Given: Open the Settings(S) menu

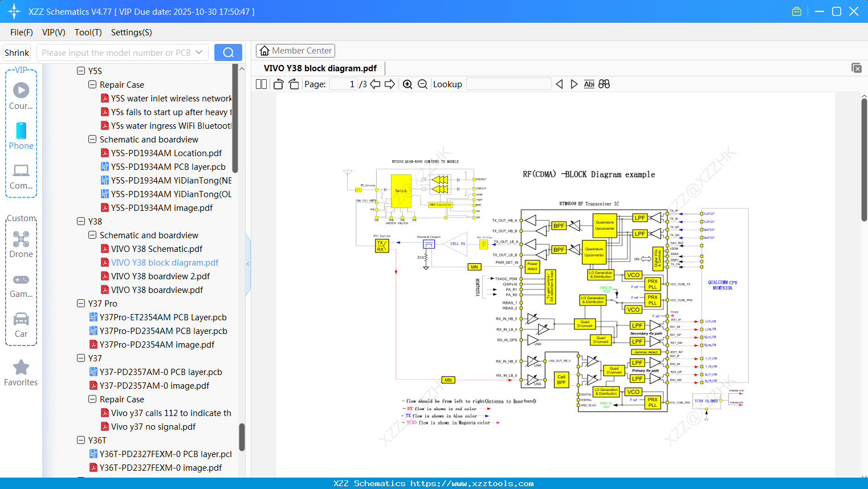Looking at the screenshot, I should pyautogui.click(x=132, y=32).
